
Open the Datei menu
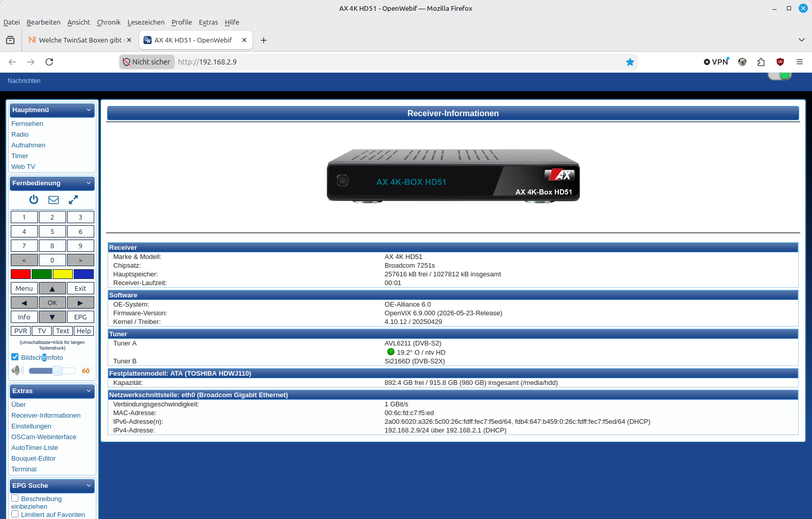coord(11,22)
